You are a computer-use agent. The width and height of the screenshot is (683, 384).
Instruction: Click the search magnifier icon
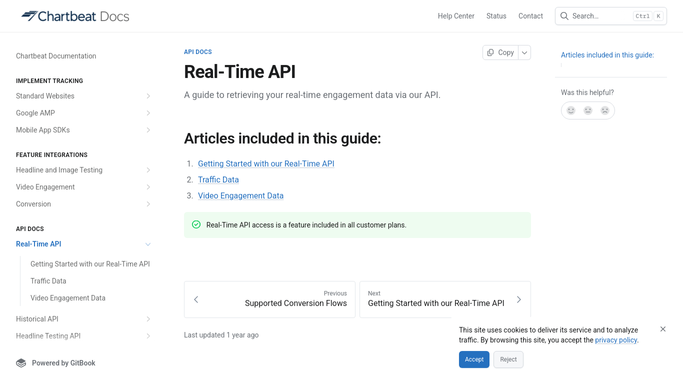coord(564,16)
